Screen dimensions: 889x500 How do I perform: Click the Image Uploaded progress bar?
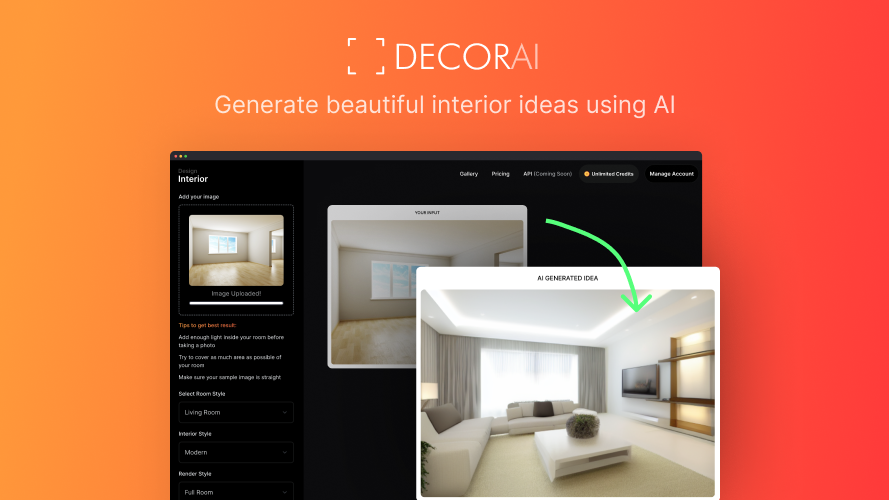(236, 303)
